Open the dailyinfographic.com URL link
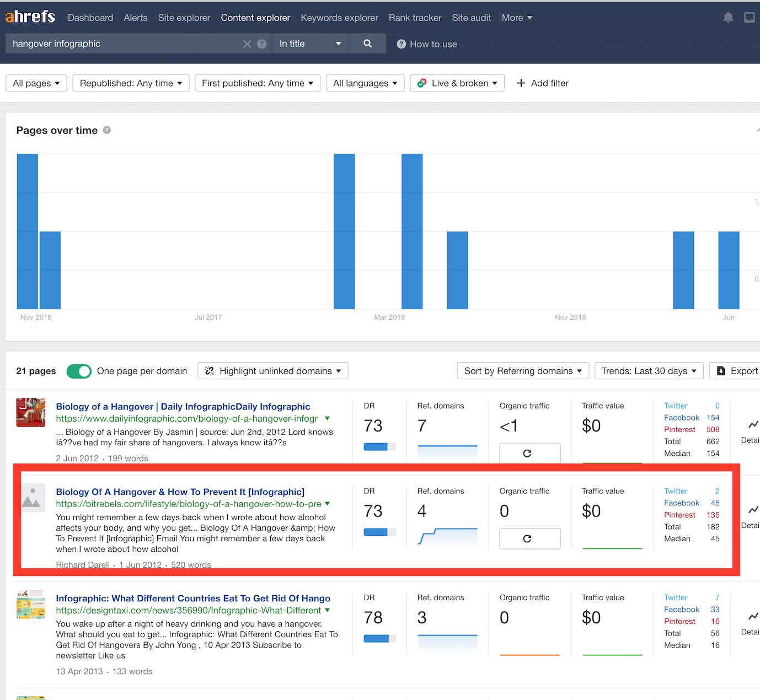760x700 pixels. [x=187, y=418]
